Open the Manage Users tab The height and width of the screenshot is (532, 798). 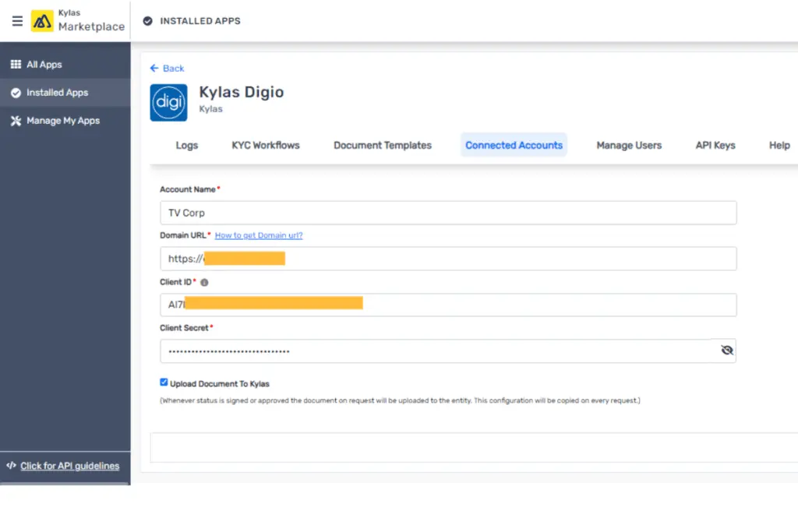(x=629, y=145)
